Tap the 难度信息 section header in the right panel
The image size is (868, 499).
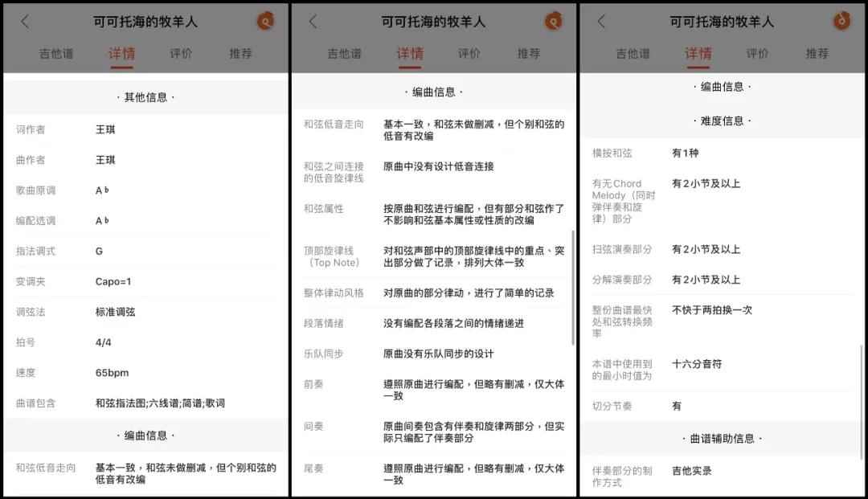(x=723, y=121)
